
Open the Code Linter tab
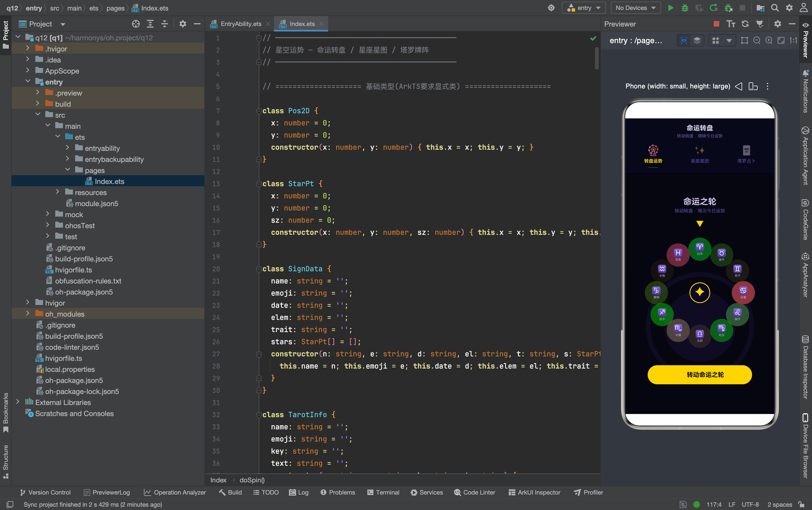474,492
